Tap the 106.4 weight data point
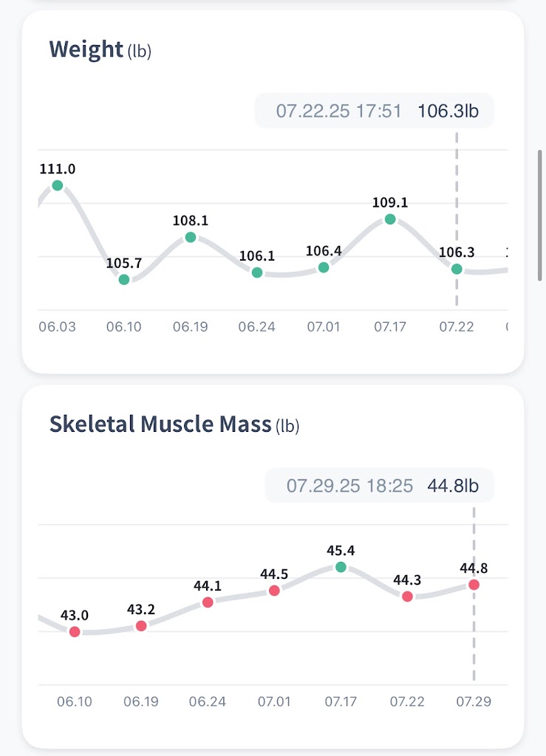546x756 pixels. pyautogui.click(x=324, y=267)
